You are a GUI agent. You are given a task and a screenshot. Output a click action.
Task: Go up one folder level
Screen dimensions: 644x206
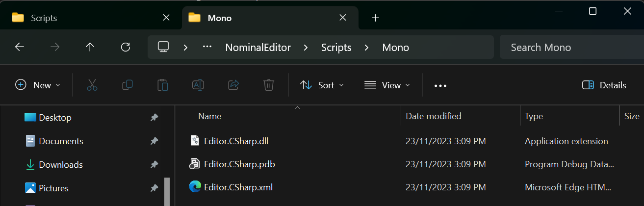pyautogui.click(x=90, y=47)
